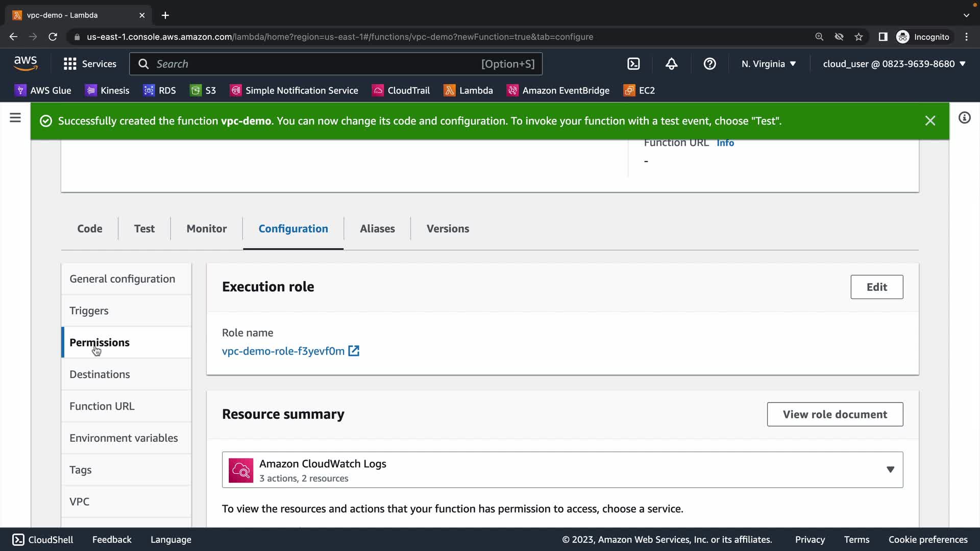Screen dimensions: 980x551
Task: Toggle the info panel icon on right
Action: 964,118
